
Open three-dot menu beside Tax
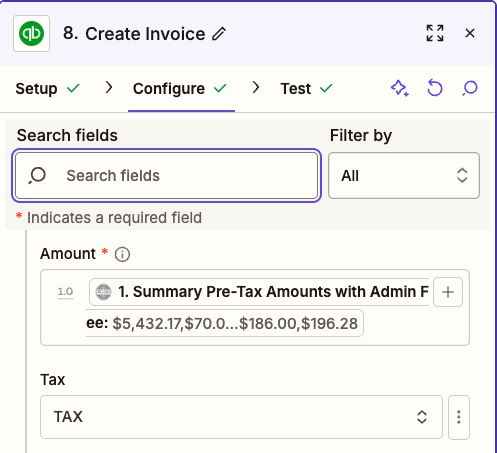coord(459,417)
